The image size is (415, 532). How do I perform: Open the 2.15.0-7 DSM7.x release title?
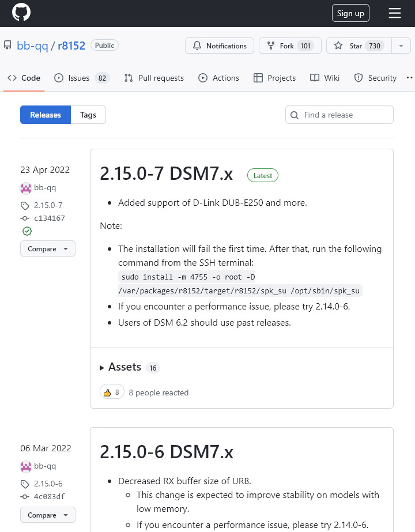pos(166,173)
